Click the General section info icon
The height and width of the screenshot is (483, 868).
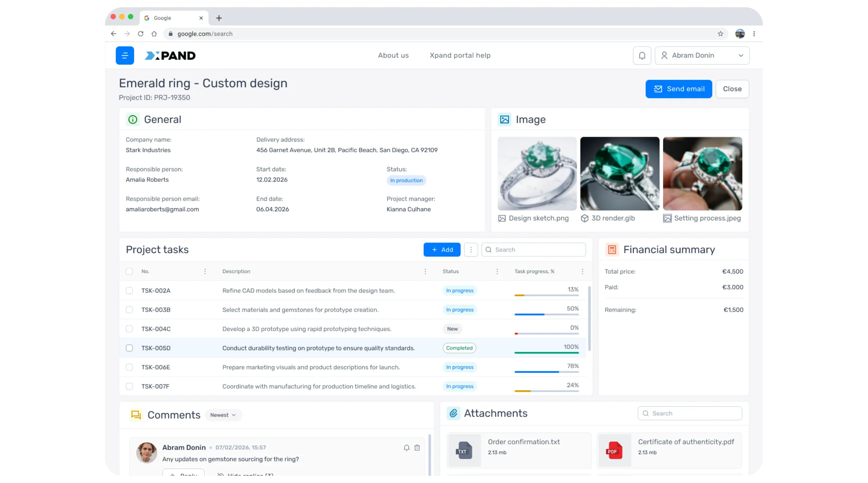pyautogui.click(x=133, y=119)
